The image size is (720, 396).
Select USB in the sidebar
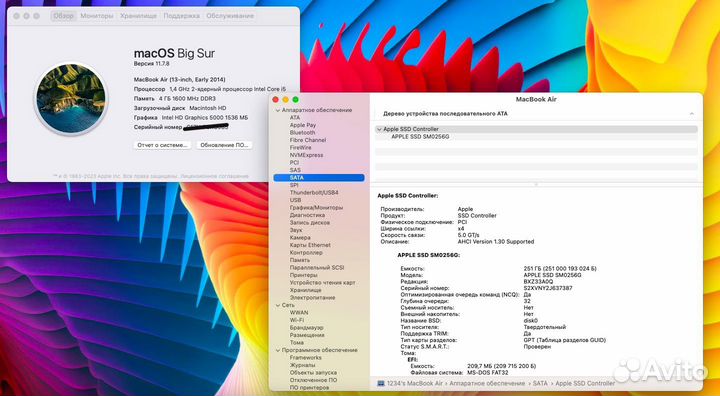(x=295, y=200)
